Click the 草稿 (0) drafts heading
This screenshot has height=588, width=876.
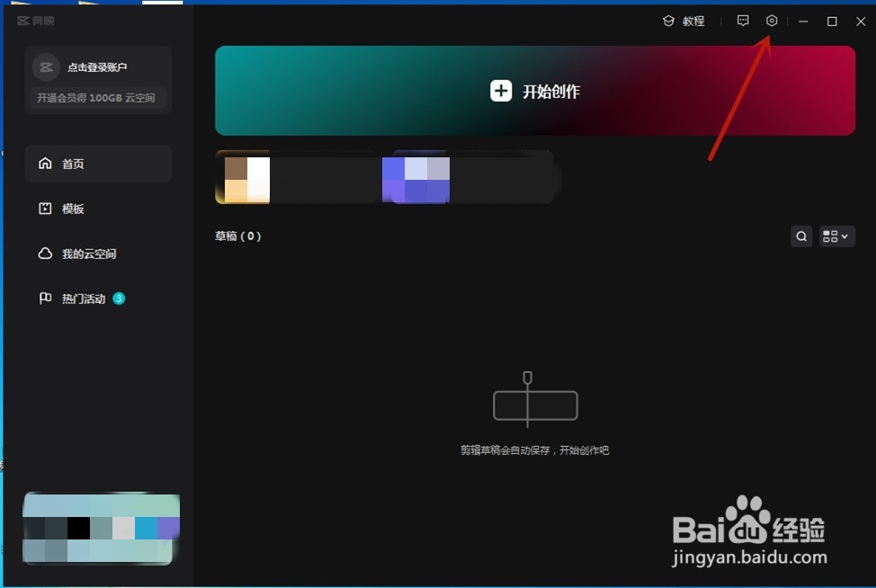coord(238,236)
